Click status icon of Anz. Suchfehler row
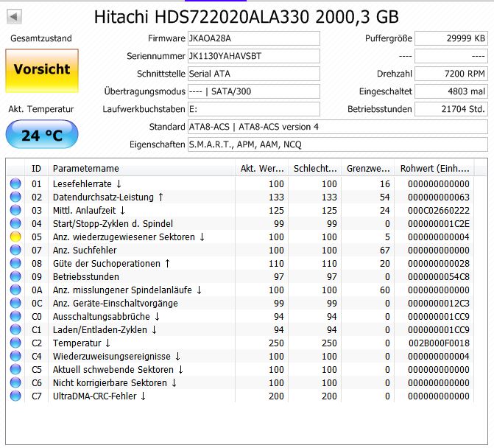 (15, 250)
